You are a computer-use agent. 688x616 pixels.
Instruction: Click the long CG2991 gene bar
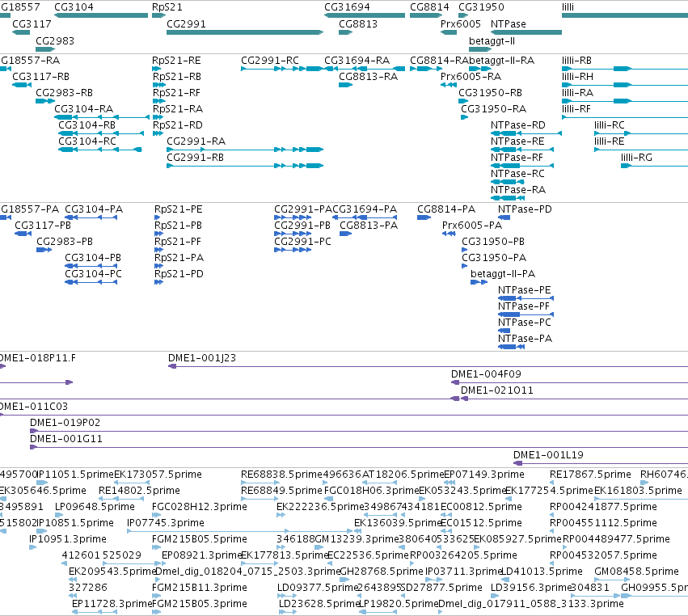click(x=245, y=32)
